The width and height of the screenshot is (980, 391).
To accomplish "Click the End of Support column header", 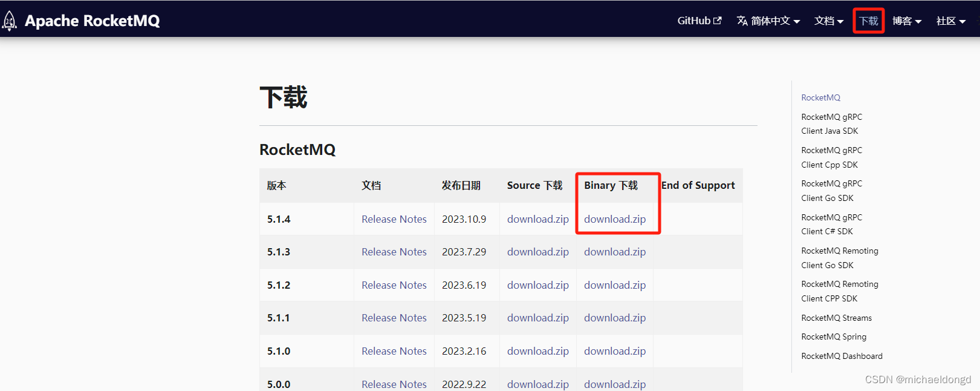I will click(698, 185).
